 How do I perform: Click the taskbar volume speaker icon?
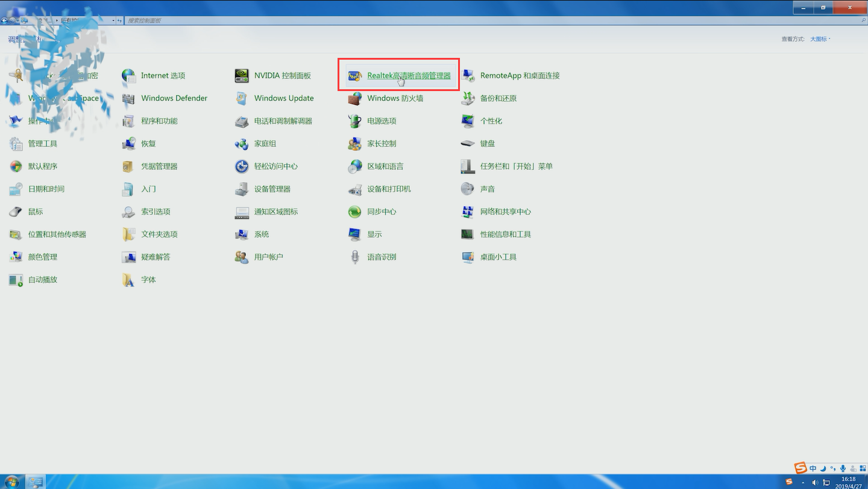tap(814, 482)
